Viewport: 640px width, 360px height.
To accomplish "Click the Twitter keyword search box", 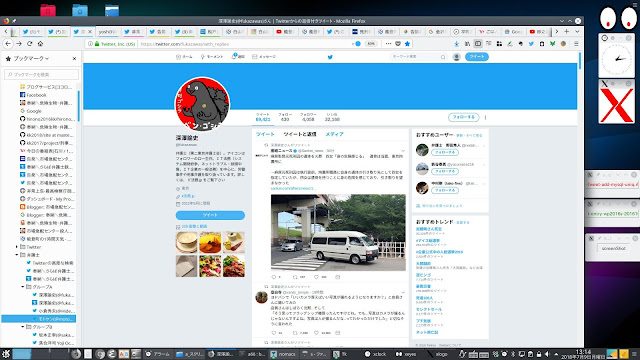I will pos(418,57).
